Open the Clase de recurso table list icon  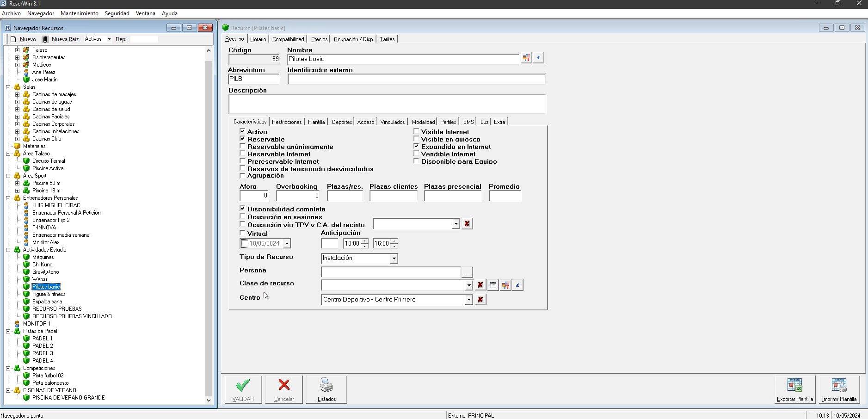click(x=493, y=285)
